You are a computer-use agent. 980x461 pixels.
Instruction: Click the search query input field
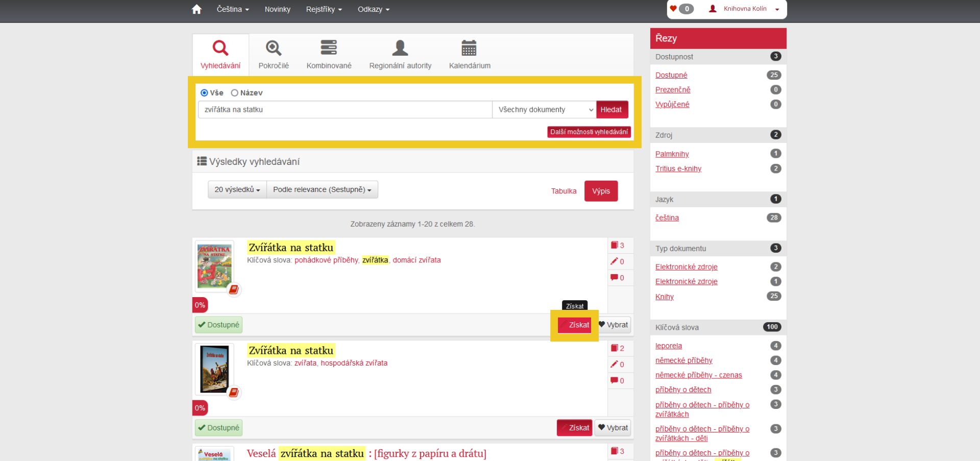pyautogui.click(x=345, y=110)
